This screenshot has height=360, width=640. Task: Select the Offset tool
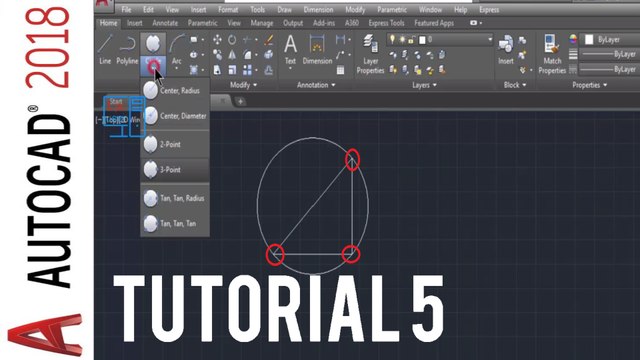(x=268, y=70)
